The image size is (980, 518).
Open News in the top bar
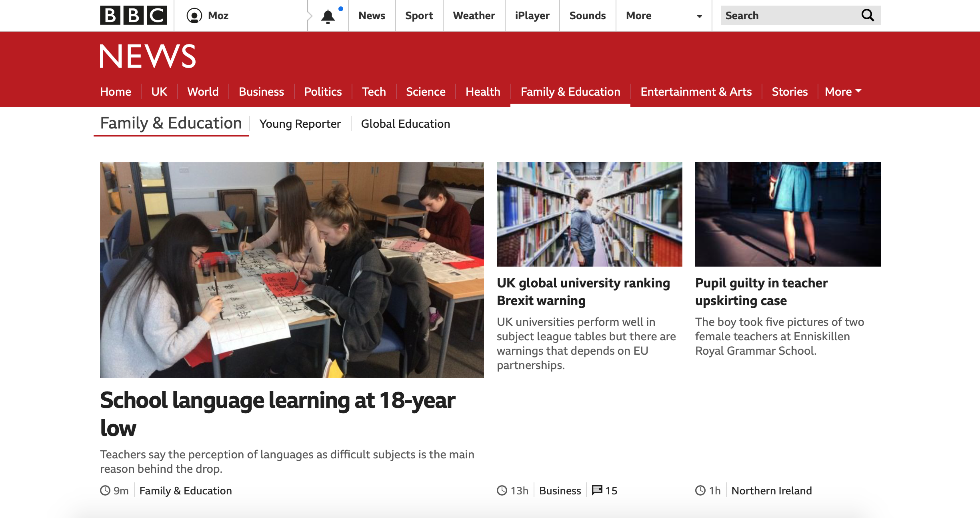(x=372, y=16)
